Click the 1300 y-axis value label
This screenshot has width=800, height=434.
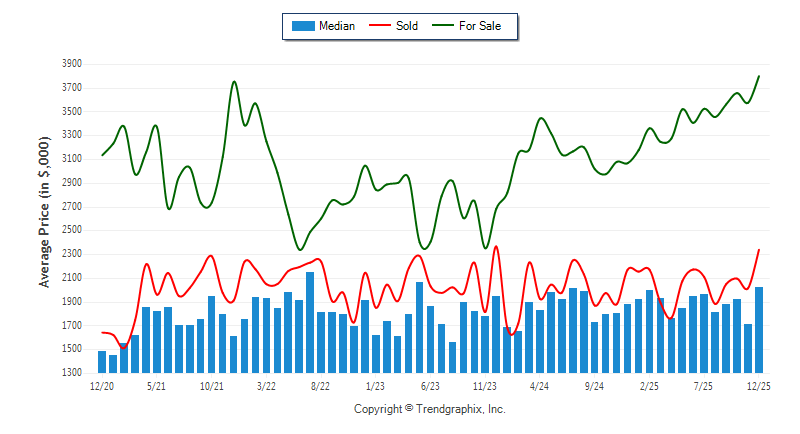tap(71, 373)
